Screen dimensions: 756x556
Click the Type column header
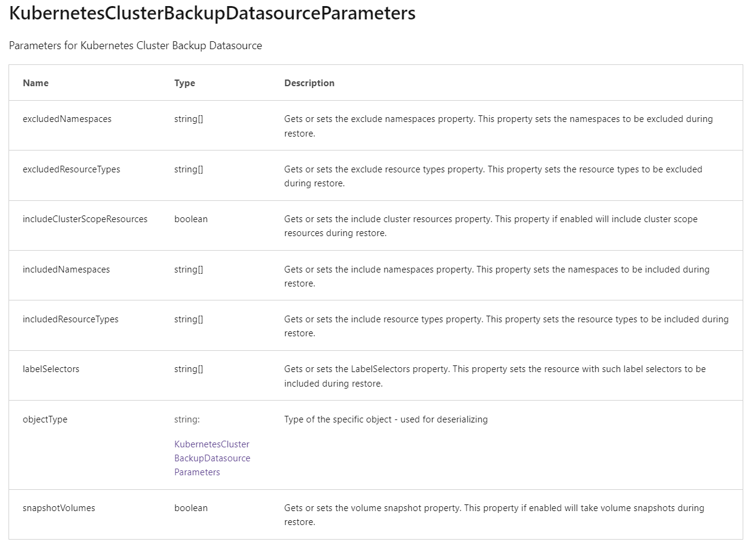(184, 83)
